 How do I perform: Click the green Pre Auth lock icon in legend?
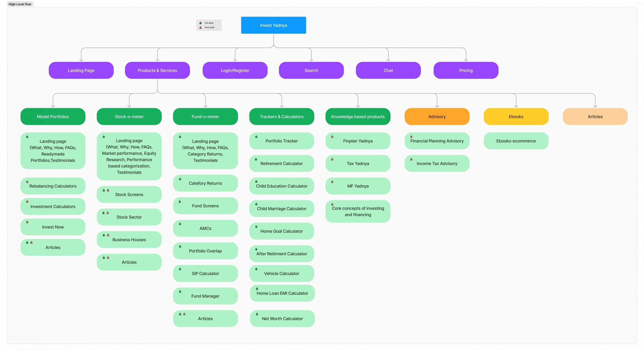(200, 23)
